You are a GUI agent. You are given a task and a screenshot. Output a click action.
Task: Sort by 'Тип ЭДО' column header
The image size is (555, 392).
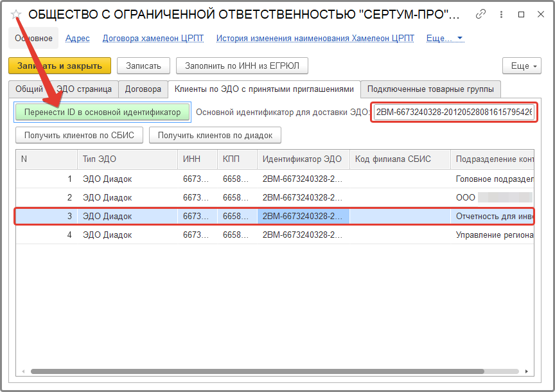click(x=127, y=159)
